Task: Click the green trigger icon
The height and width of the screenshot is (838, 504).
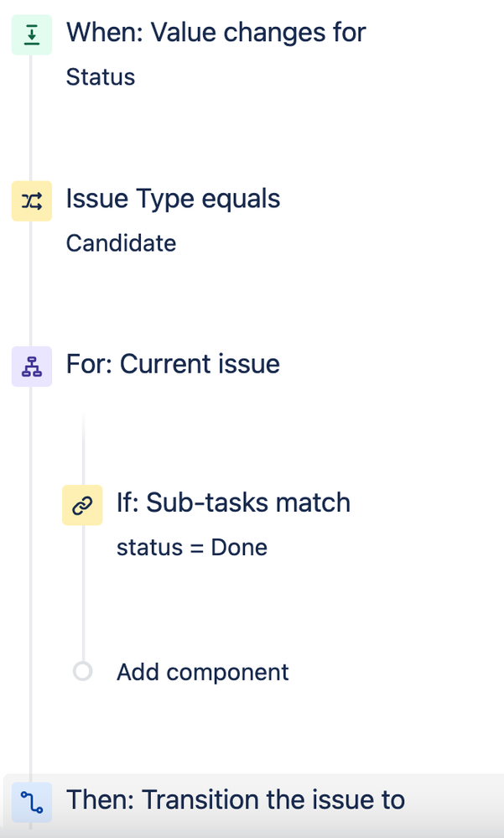Action: (32, 34)
